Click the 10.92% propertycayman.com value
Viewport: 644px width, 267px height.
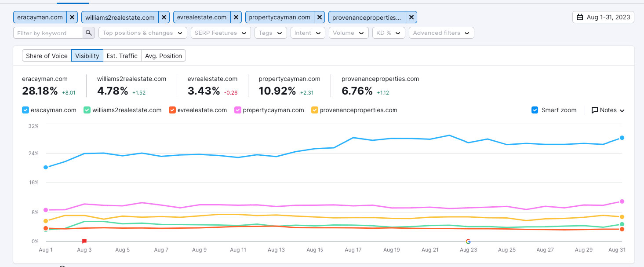pyautogui.click(x=277, y=91)
